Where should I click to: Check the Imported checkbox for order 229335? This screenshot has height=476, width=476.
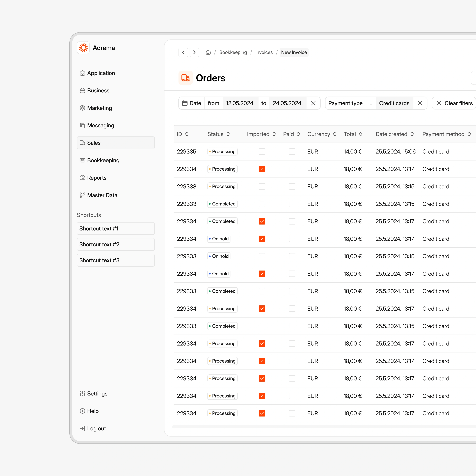coord(262,152)
